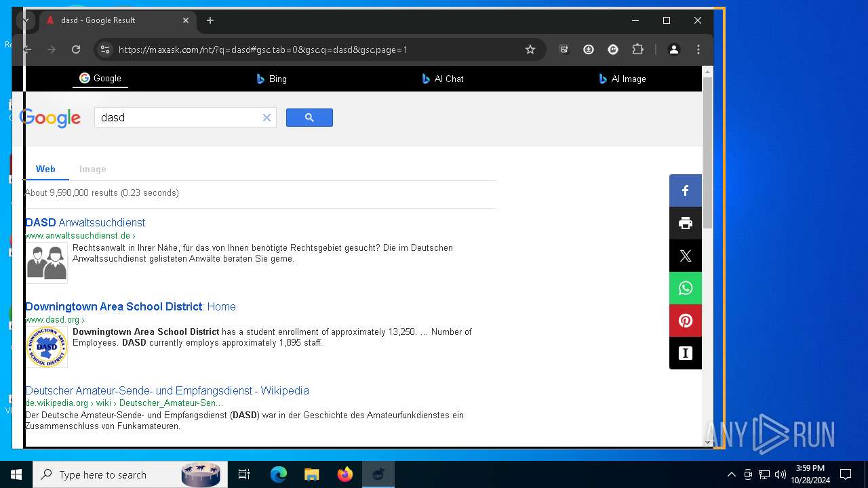Open the www.anwaltssuchdienst.de URL link
This screenshot has width=868, height=488.
(79, 235)
